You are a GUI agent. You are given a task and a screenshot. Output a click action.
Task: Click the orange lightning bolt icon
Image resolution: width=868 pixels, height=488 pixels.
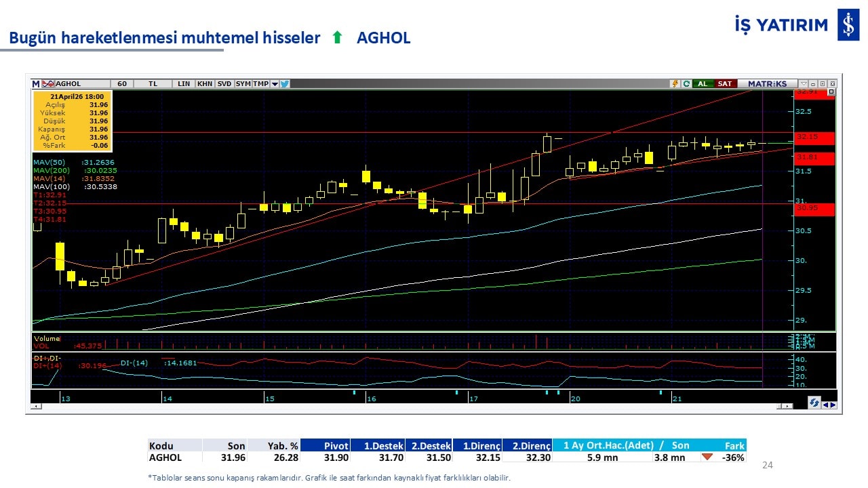[x=675, y=84]
